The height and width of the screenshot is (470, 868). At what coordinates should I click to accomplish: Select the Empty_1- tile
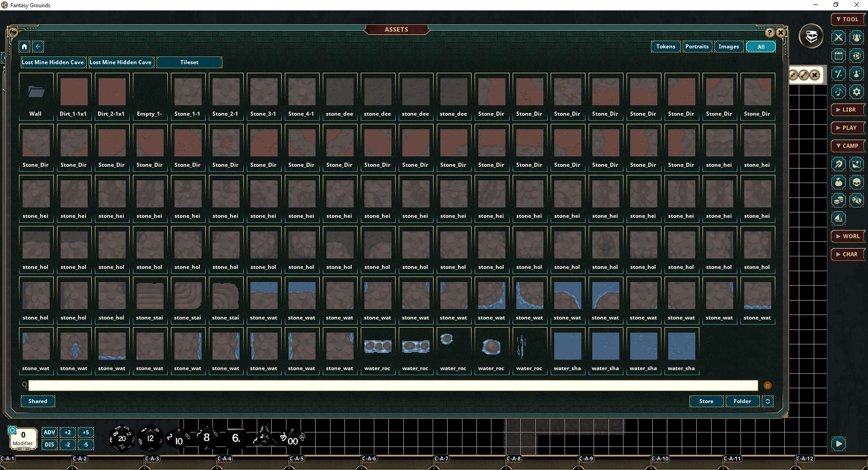(x=150, y=96)
